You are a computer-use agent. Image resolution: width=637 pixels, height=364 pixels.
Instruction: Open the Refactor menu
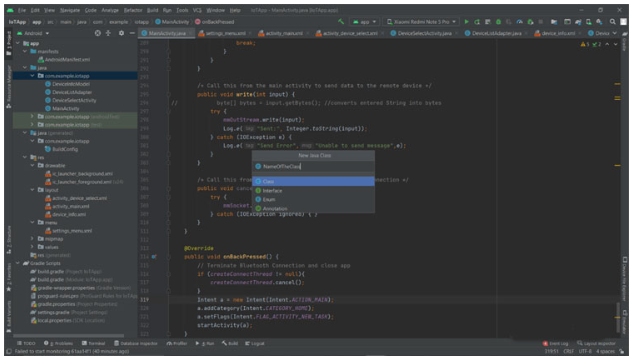coord(133,10)
